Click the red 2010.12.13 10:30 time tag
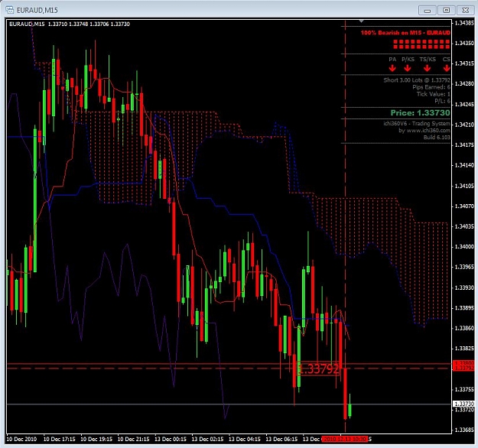The height and width of the screenshot is (448, 478). [x=345, y=439]
